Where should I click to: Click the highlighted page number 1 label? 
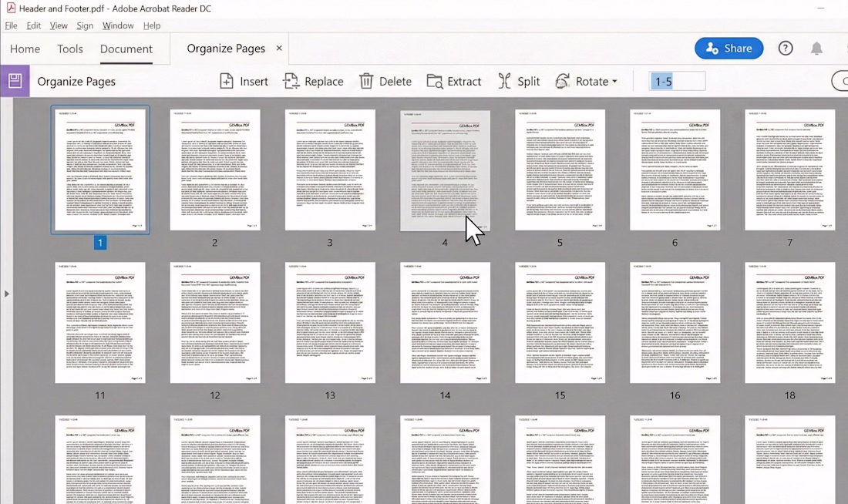click(x=100, y=243)
